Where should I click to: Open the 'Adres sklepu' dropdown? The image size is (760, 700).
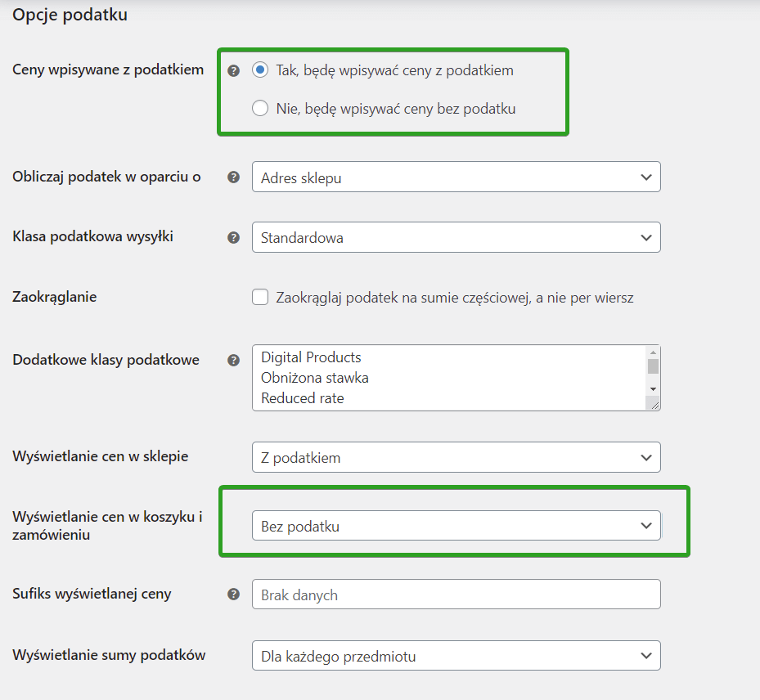point(456,177)
